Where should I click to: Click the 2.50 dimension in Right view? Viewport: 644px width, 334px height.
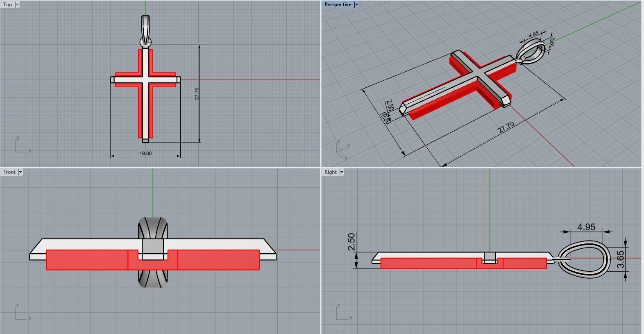pos(351,242)
